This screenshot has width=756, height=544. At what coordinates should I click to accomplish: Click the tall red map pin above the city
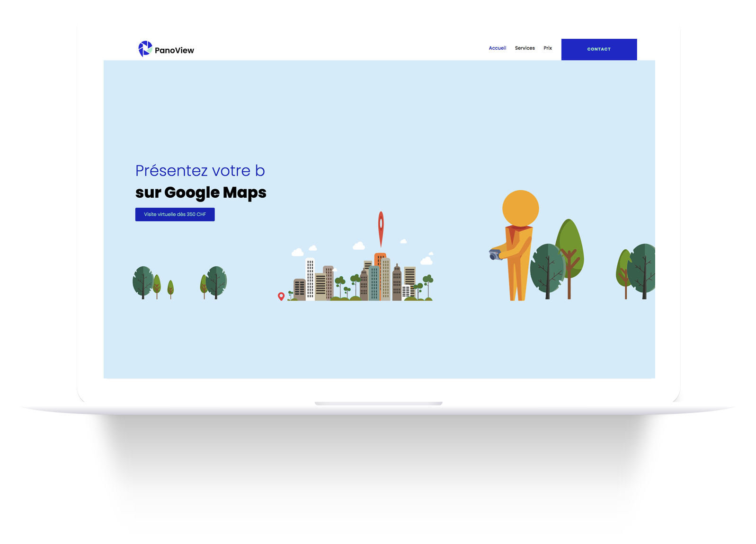coord(381,228)
